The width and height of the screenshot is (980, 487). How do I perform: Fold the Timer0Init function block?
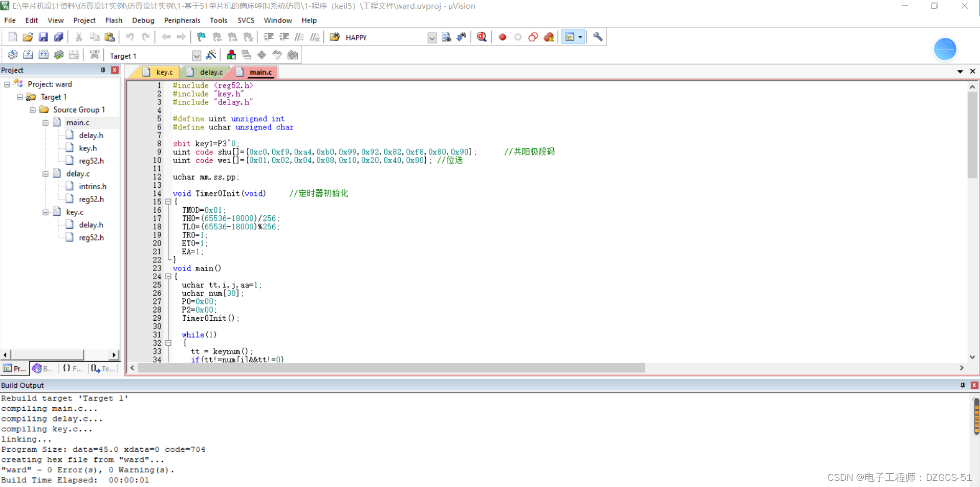coord(168,202)
